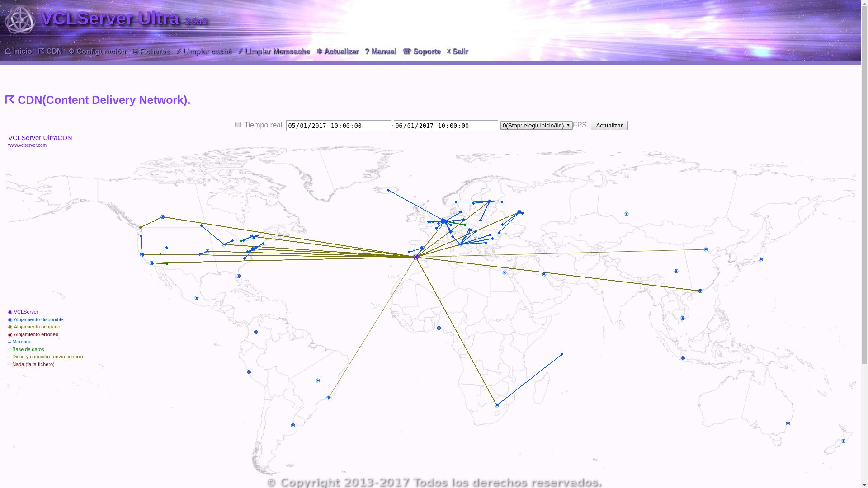Click the end date field 06/01/2017
Image resolution: width=868 pixels, height=488 pixels.
446,126
